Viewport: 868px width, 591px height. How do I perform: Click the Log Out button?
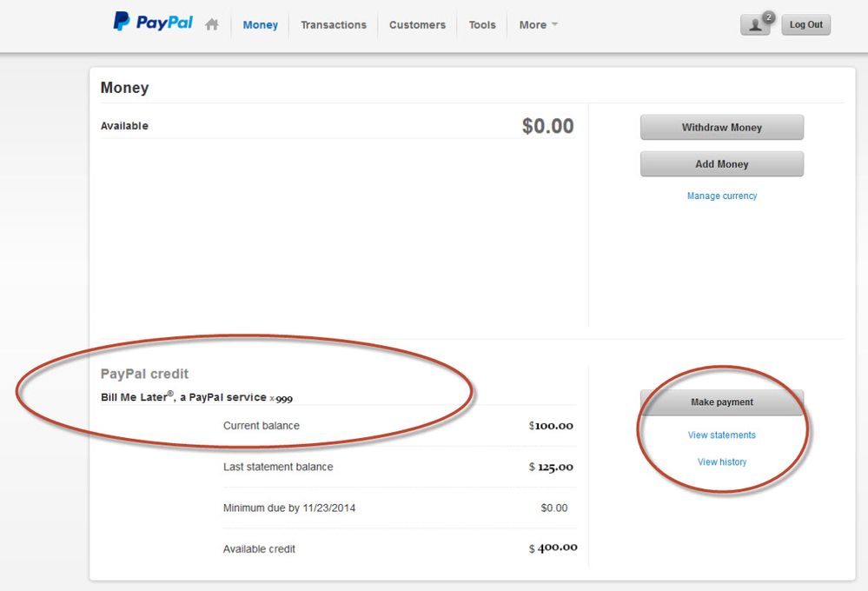click(x=806, y=25)
